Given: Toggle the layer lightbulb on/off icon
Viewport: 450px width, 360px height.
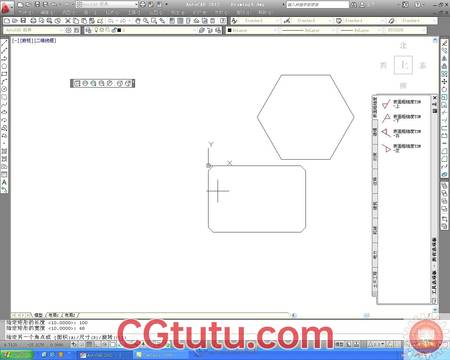Looking at the screenshot, I should [x=97, y=30].
